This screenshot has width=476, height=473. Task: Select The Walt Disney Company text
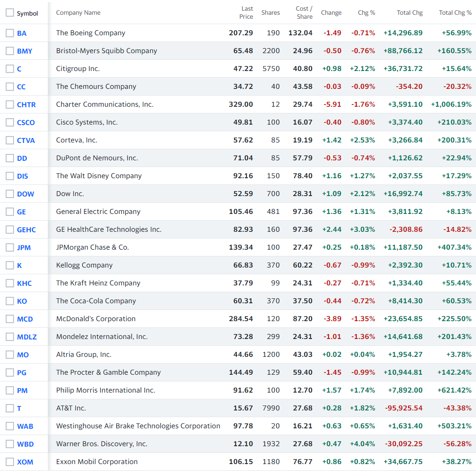coord(99,176)
